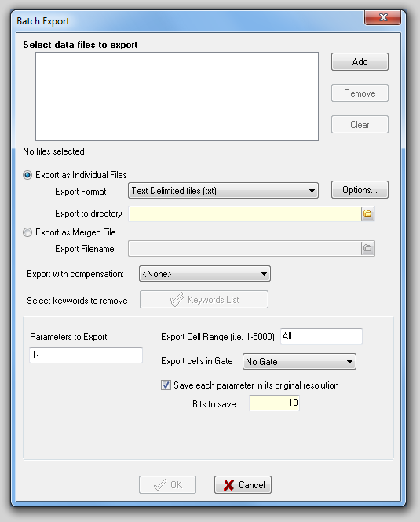Open the Keywords List button
The width and height of the screenshot is (420, 522).
[204, 300]
